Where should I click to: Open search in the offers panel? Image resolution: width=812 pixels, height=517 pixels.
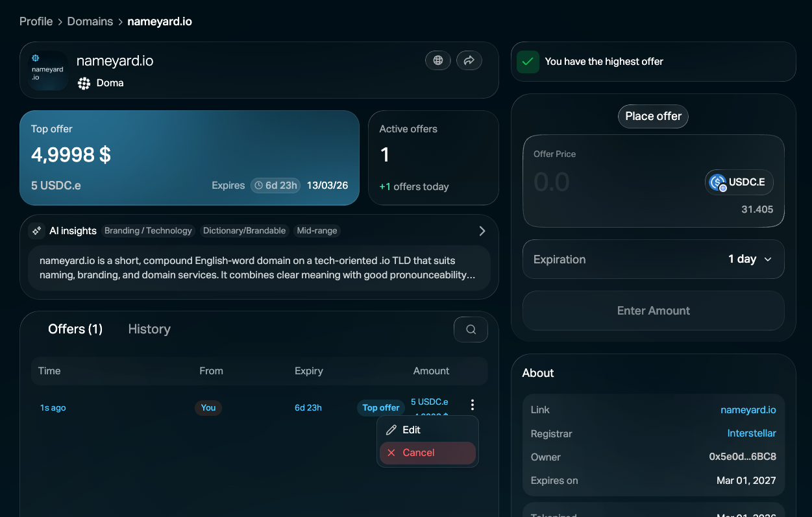[x=471, y=330]
